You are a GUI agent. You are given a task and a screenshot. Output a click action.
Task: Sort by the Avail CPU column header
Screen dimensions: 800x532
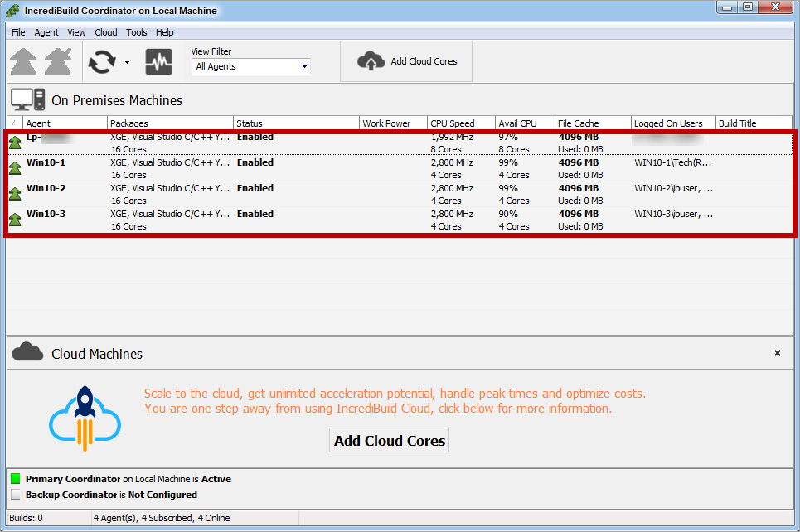click(x=525, y=123)
